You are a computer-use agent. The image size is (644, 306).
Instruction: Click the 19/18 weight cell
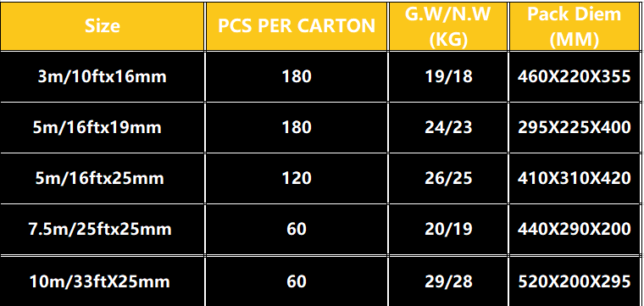coord(448,77)
